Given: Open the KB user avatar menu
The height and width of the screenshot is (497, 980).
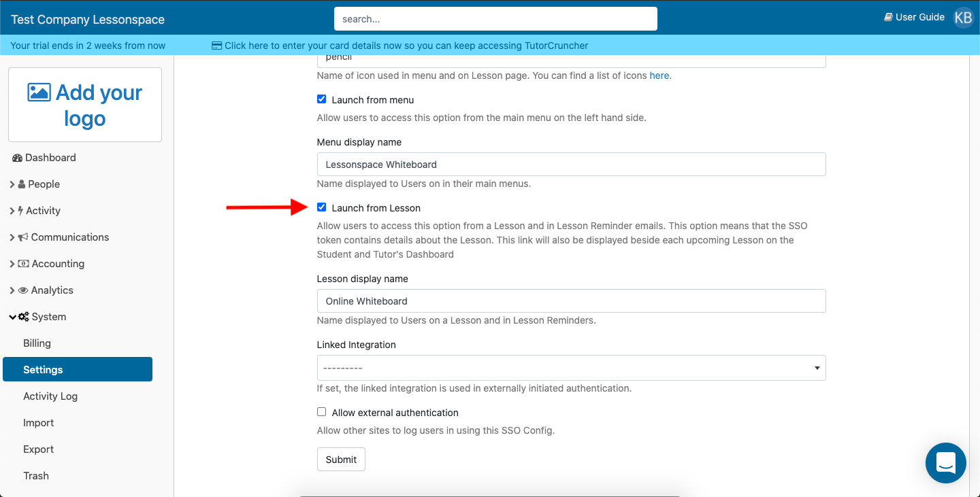Looking at the screenshot, I should pyautogui.click(x=963, y=18).
